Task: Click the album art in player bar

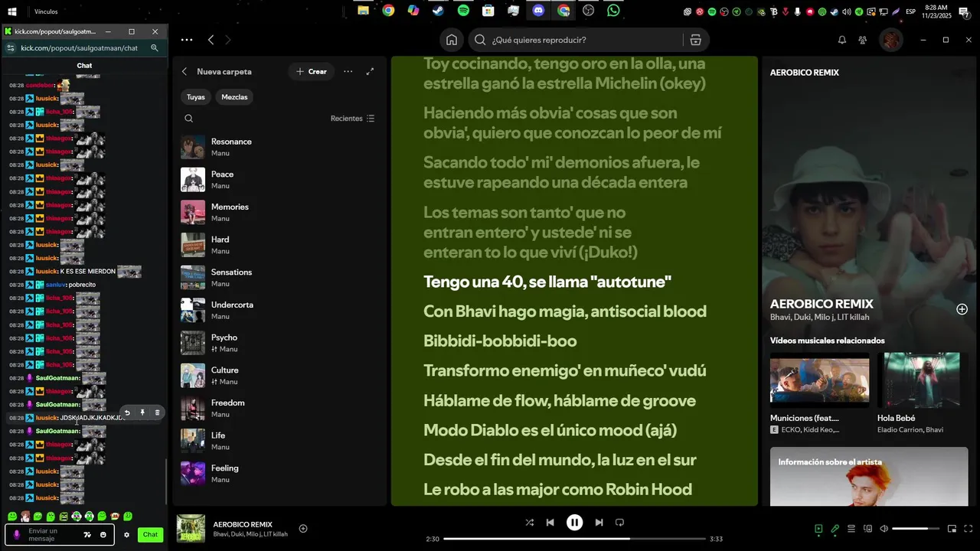Action: pos(191,529)
